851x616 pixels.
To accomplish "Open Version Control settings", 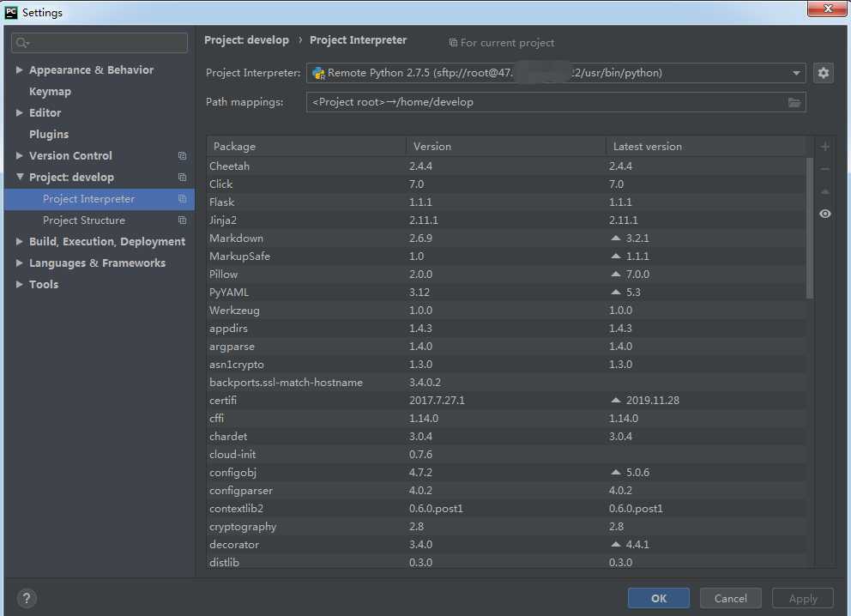I will tap(70, 156).
